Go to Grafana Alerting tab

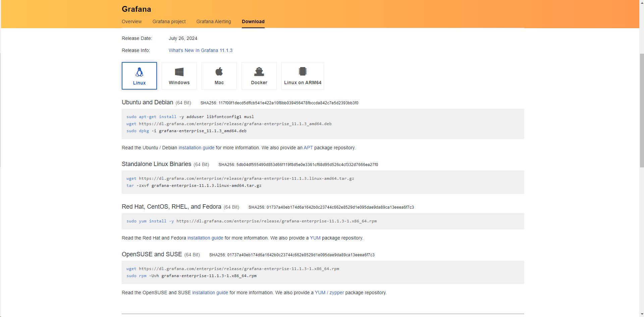point(214,21)
